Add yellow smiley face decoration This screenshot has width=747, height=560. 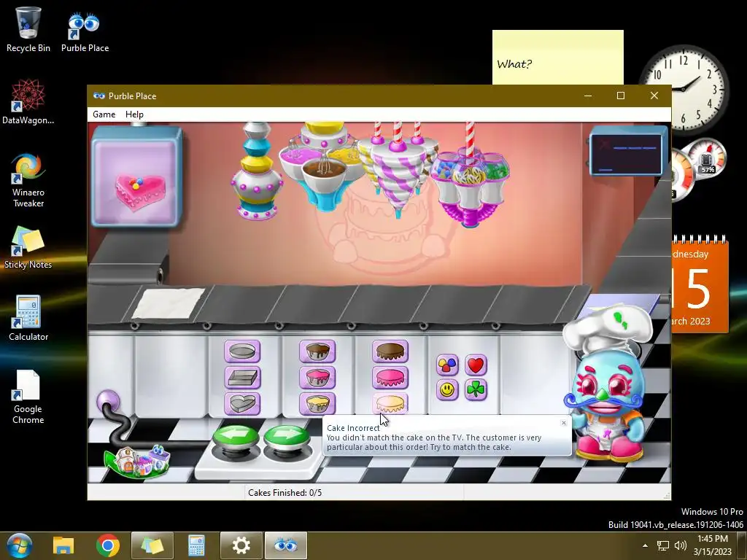447,390
